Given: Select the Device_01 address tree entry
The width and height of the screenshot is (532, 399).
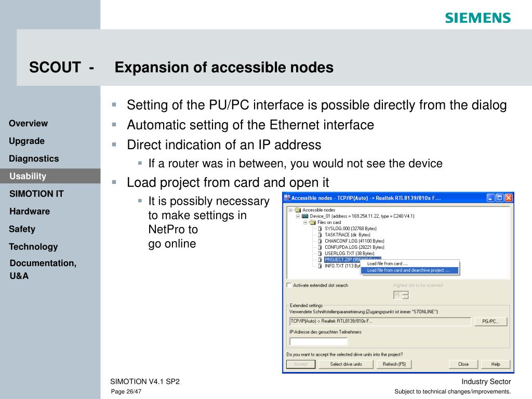Looking at the screenshot, I should (x=362, y=216).
